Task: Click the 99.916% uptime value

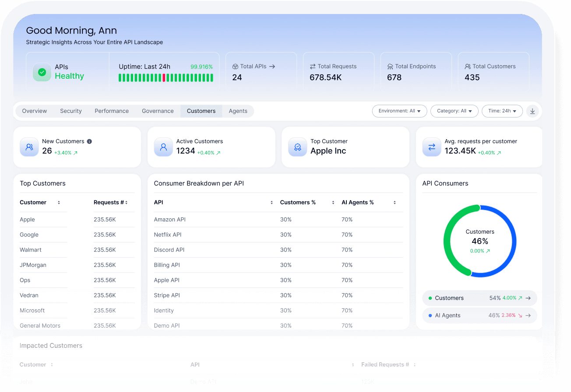Action: click(x=201, y=67)
